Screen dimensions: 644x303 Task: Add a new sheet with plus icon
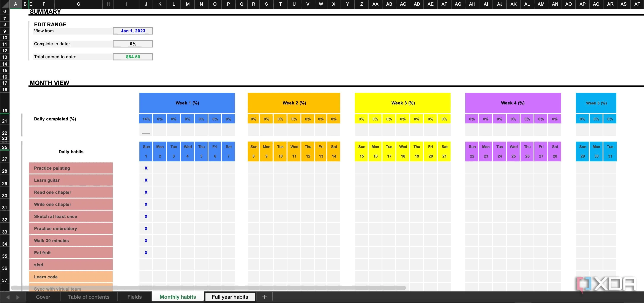point(265,297)
